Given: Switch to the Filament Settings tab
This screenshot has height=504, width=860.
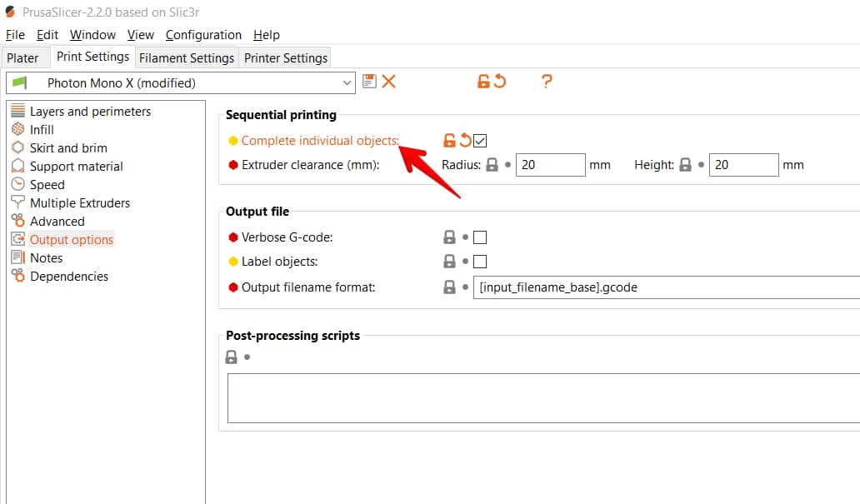Looking at the screenshot, I should [187, 57].
